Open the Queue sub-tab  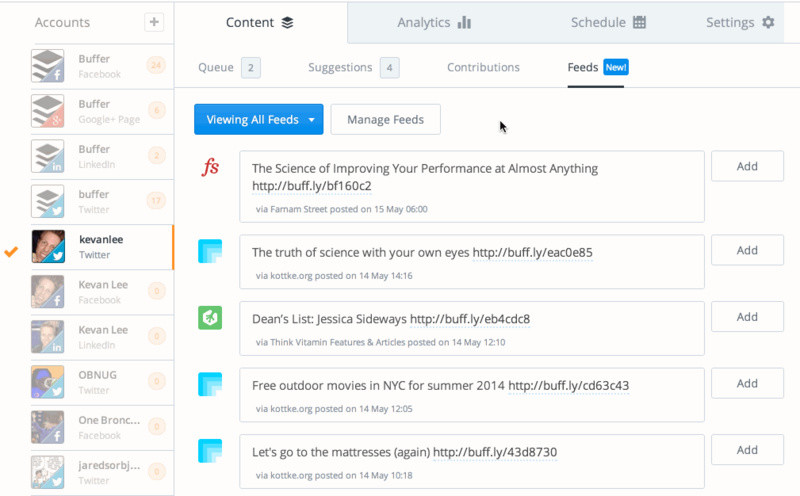pyautogui.click(x=216, y=68)
